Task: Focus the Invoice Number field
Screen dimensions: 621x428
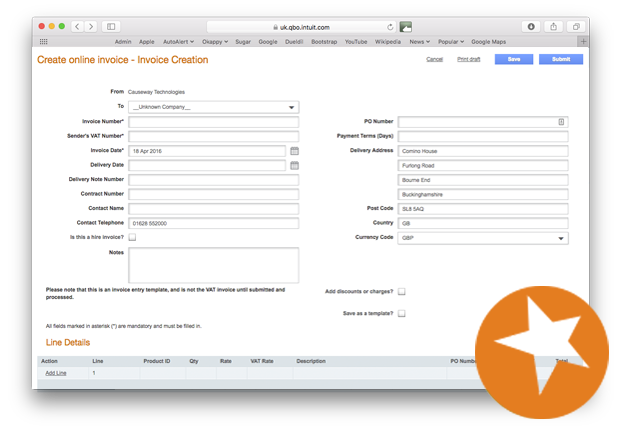Action: 213,122
